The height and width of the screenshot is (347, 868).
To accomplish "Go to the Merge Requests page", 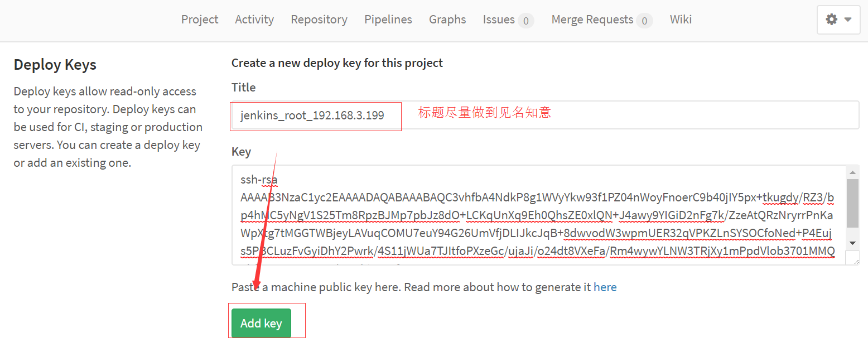I will [593, 19].
